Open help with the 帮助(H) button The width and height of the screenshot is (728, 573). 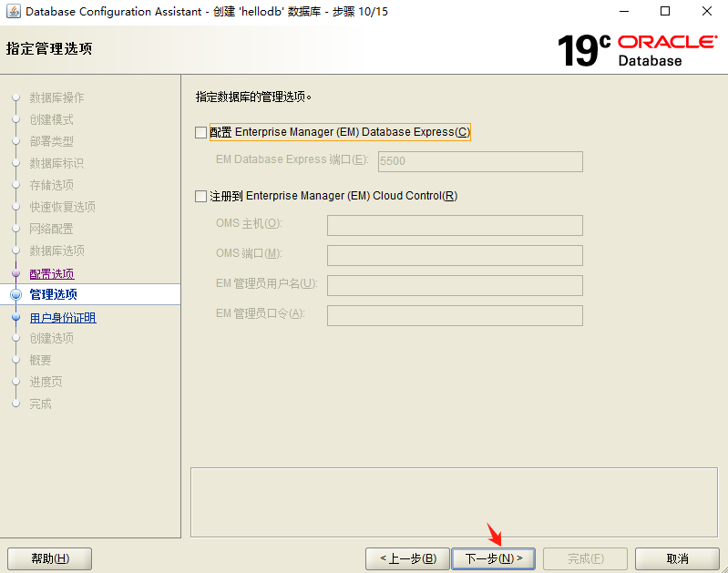(50, 558)
